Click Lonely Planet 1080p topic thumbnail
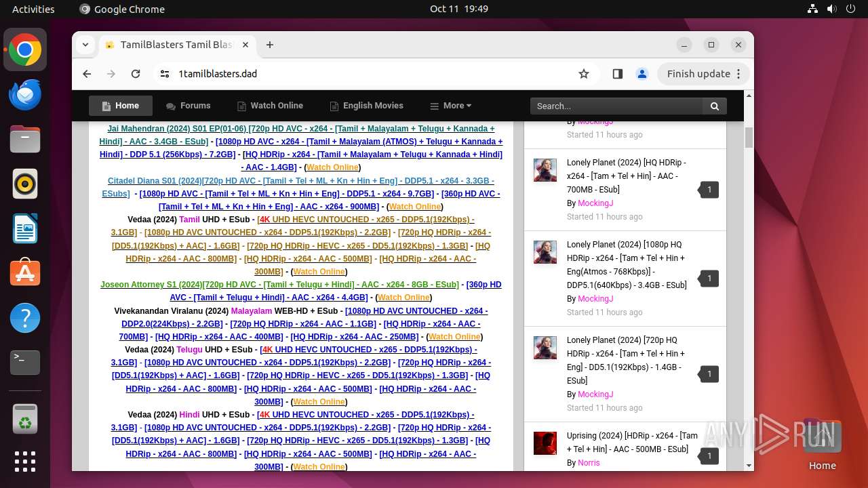The height and width of the screenshot is (488, 868). [x=545, y=252]
